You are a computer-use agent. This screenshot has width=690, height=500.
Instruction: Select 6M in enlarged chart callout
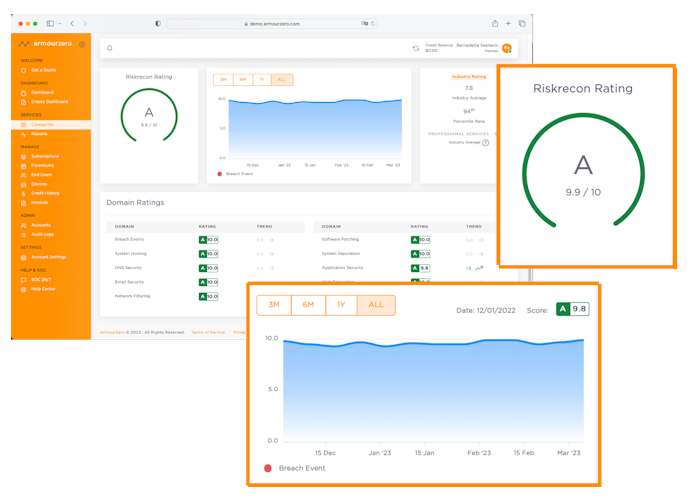tap(308, 305)
